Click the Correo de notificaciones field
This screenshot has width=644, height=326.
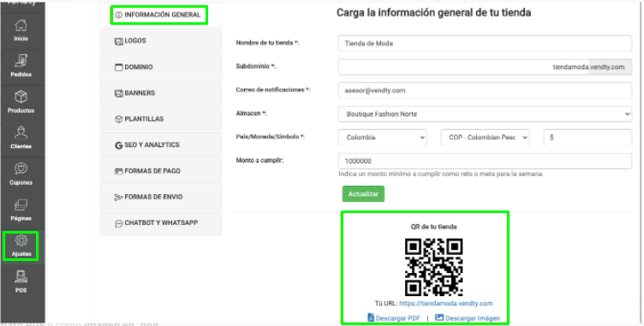click(x=485, y=91)
